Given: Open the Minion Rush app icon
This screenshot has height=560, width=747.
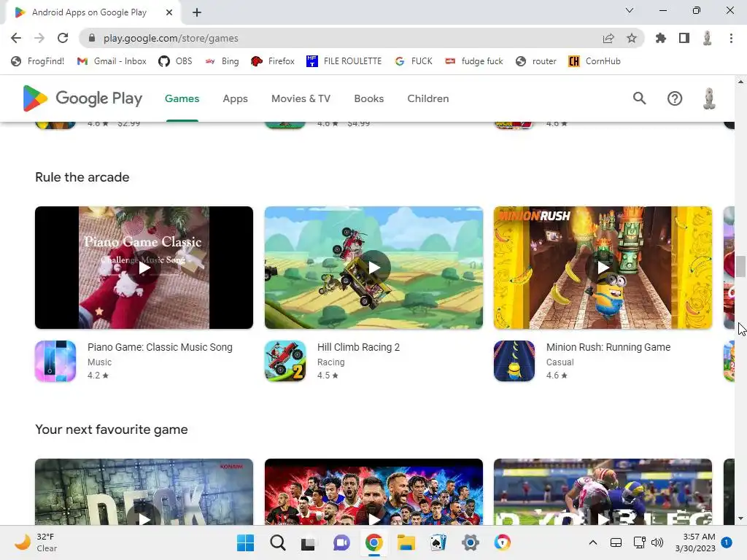Looking at the screenshot, I should pos(514,361).
